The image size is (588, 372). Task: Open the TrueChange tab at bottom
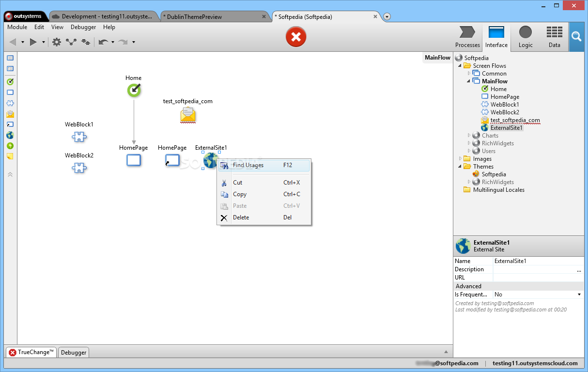[31, 352]
